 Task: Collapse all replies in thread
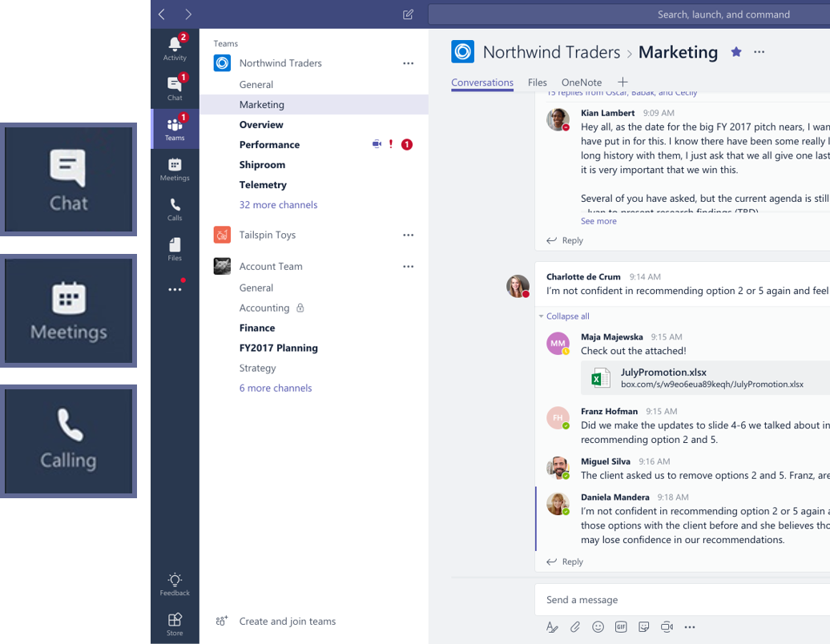pos(567,316)
